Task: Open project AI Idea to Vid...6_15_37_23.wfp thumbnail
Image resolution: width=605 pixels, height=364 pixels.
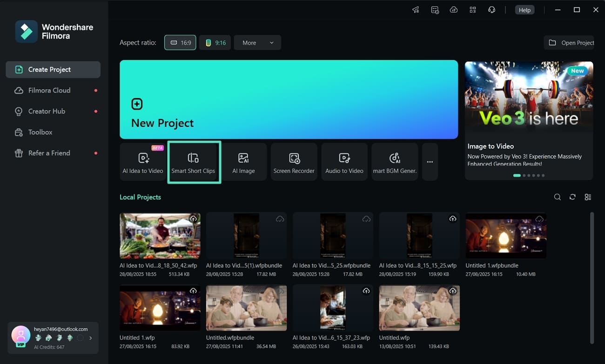Action: tap(333, 308)
